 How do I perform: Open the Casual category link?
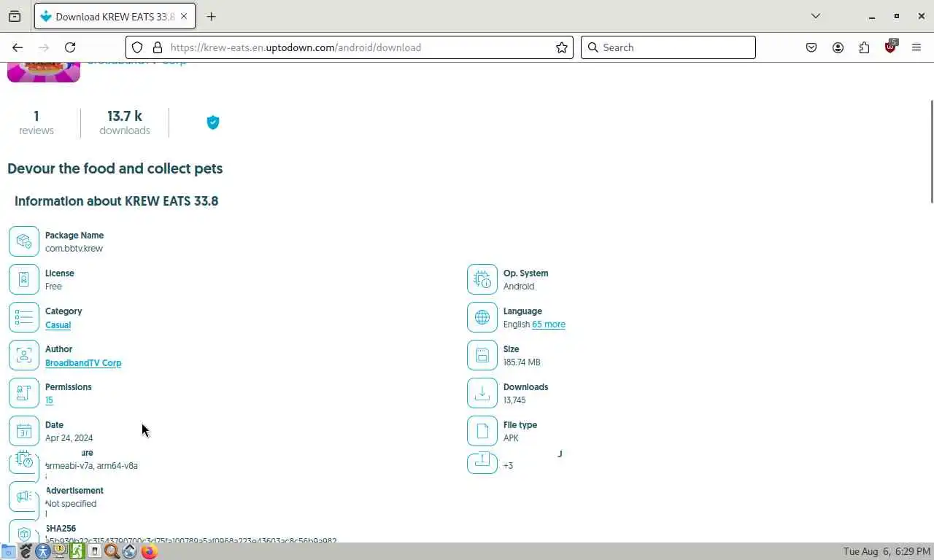pos(58,324)
